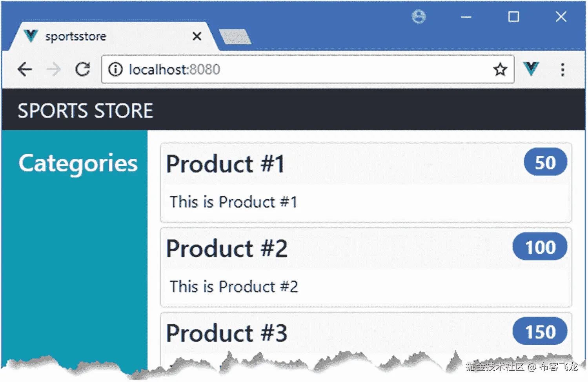Click the SPORTS STORE header title

(86, 111)
